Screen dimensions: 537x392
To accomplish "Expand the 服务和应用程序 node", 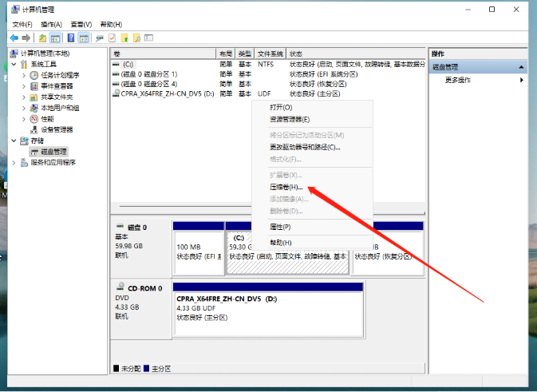I will point(14,162).
